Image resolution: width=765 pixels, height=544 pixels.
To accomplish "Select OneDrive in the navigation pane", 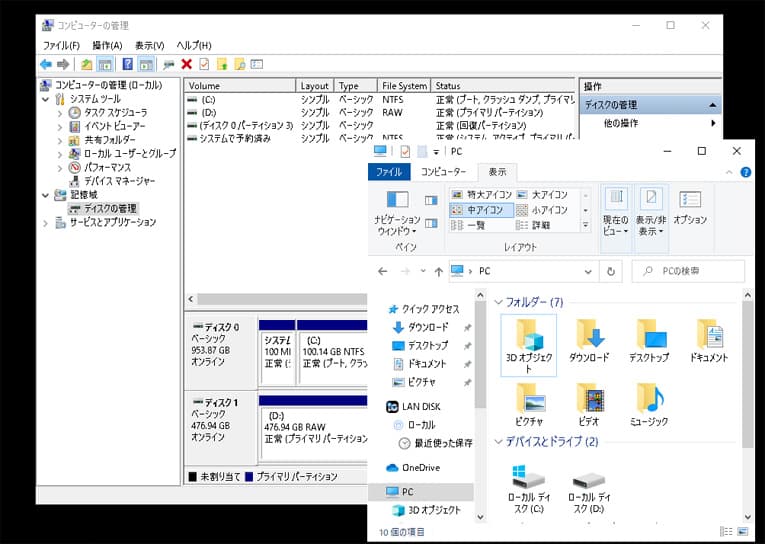I will tap(419, 467).
